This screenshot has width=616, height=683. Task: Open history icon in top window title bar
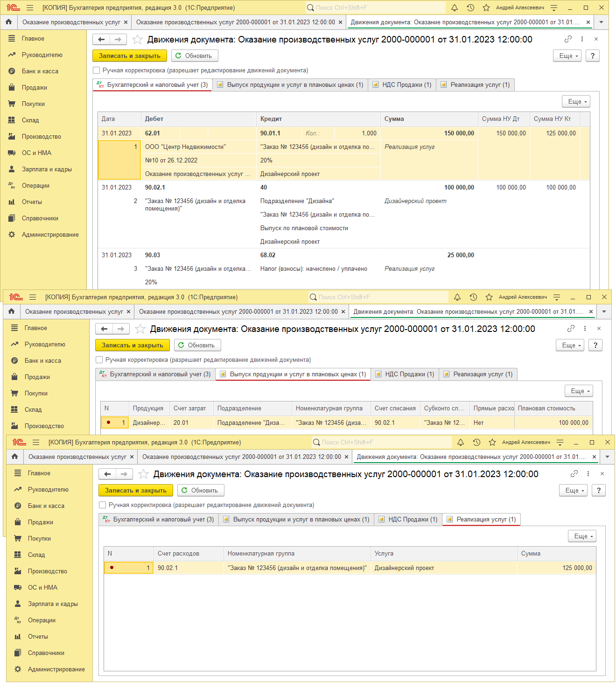(x=470, y=7)
